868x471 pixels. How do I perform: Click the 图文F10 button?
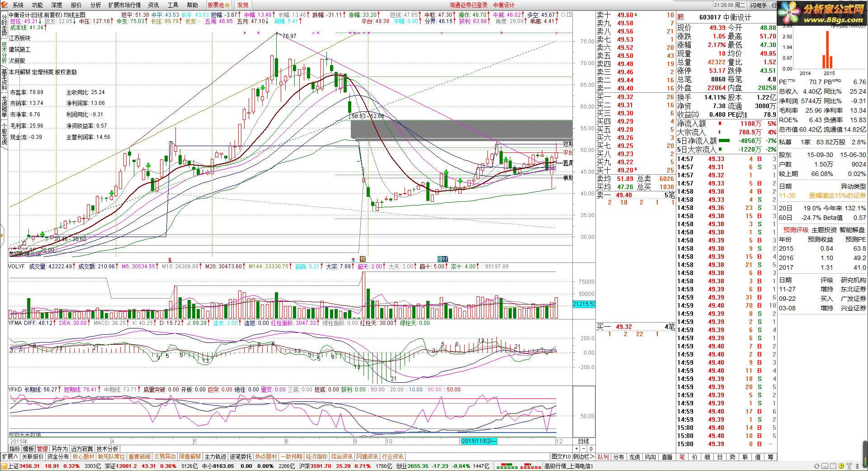click(561, 457)
